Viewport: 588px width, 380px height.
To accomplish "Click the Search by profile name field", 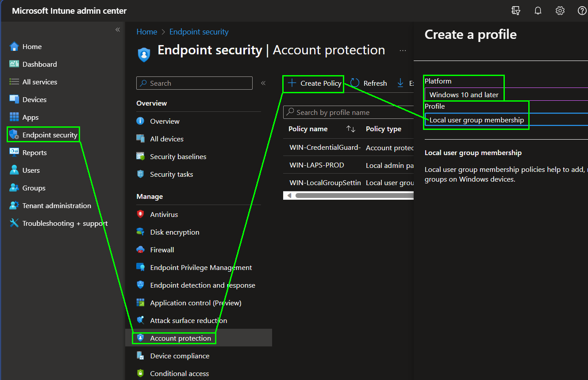I will (350, 112).
